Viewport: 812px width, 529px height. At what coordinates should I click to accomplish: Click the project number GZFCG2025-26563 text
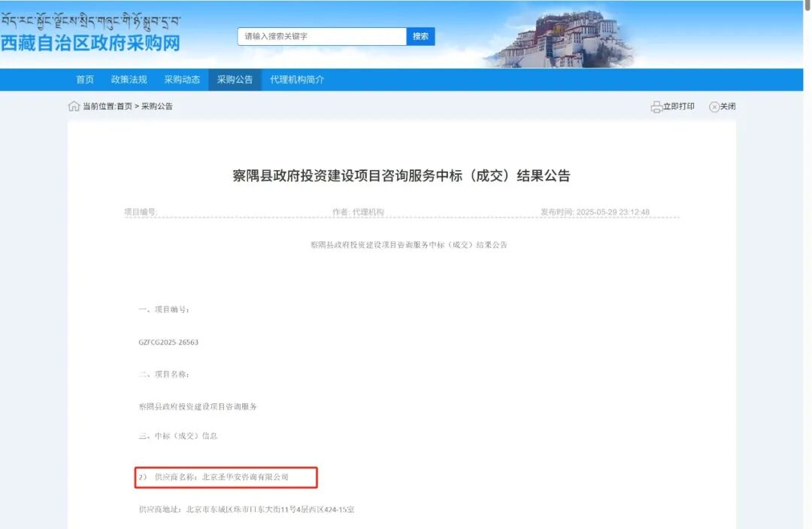(168, 342)
